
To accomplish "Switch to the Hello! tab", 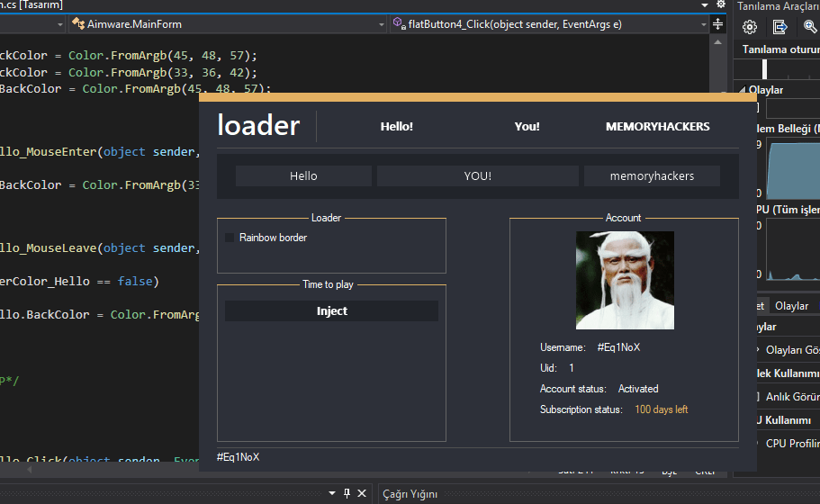I will point(396,127).
